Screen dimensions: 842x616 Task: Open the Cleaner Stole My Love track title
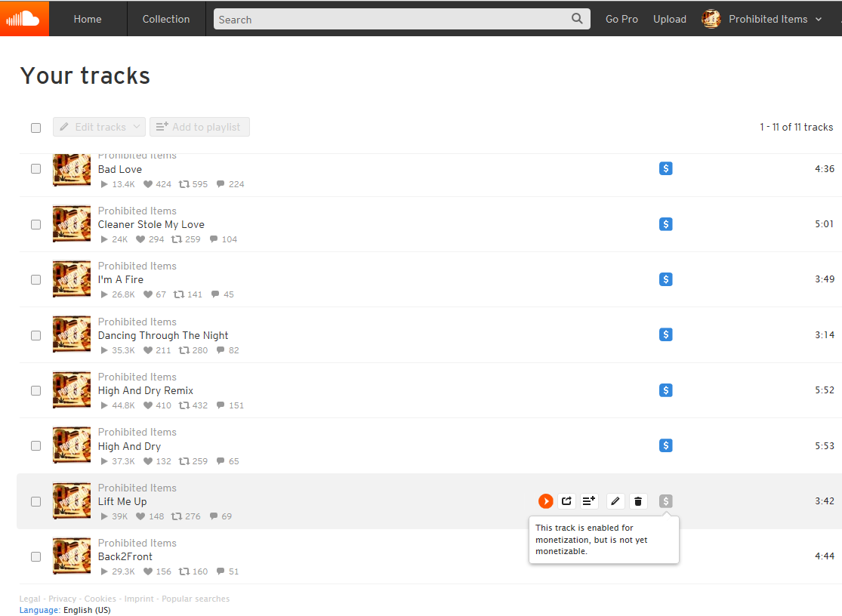151,224
